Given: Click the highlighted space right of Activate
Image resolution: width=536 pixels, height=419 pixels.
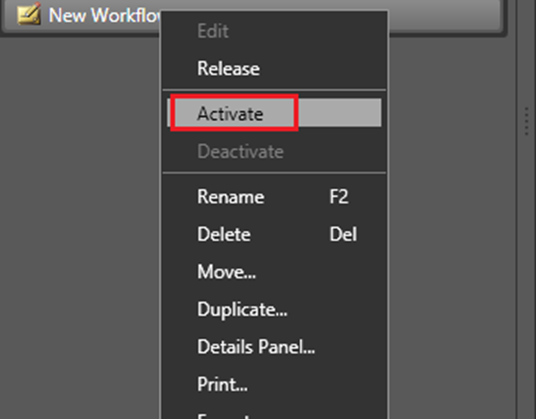Looking at the screenshot, I should 339,113.
